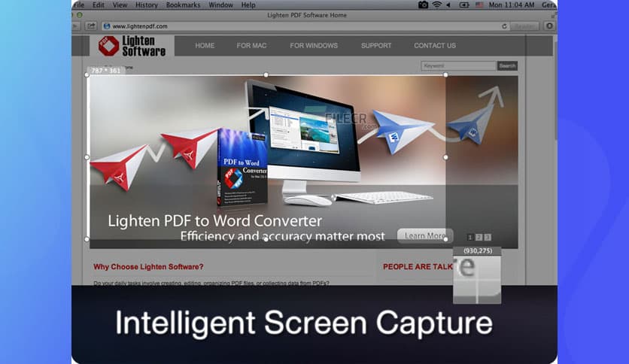Viewport: 629px width, 364px height.
Task: Click the www.lightenpdf.com address field
Action: pyautogui.click(x=305, y=26)
